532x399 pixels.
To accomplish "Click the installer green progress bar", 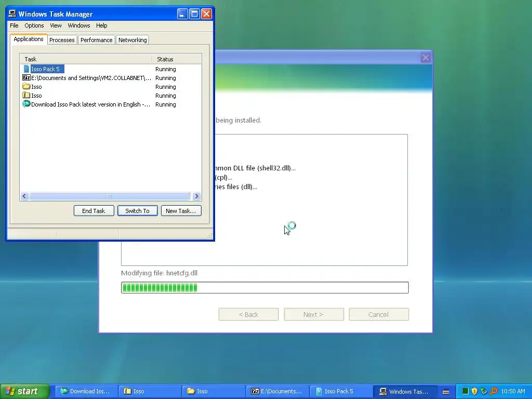I will (x=264, y=288).
